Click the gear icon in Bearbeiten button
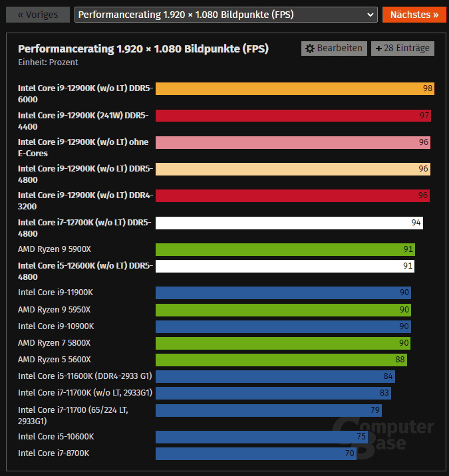The height and width of the screenshot is (476, 449). click(309, 49)
